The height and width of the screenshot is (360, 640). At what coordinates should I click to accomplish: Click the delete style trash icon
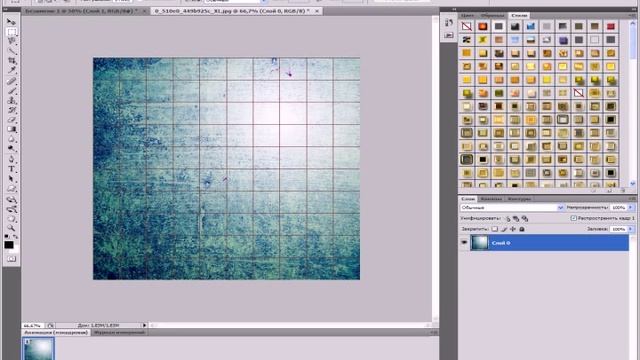[x=623, y=191]
